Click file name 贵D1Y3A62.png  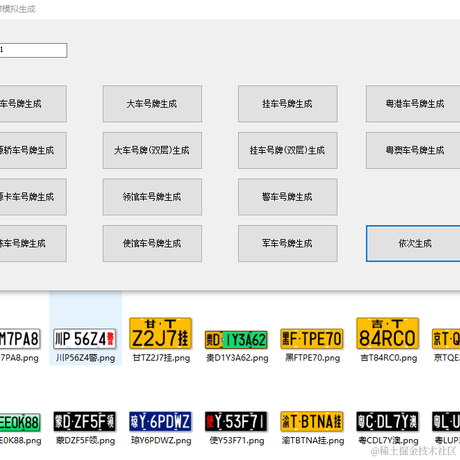[x=237, y=358]
